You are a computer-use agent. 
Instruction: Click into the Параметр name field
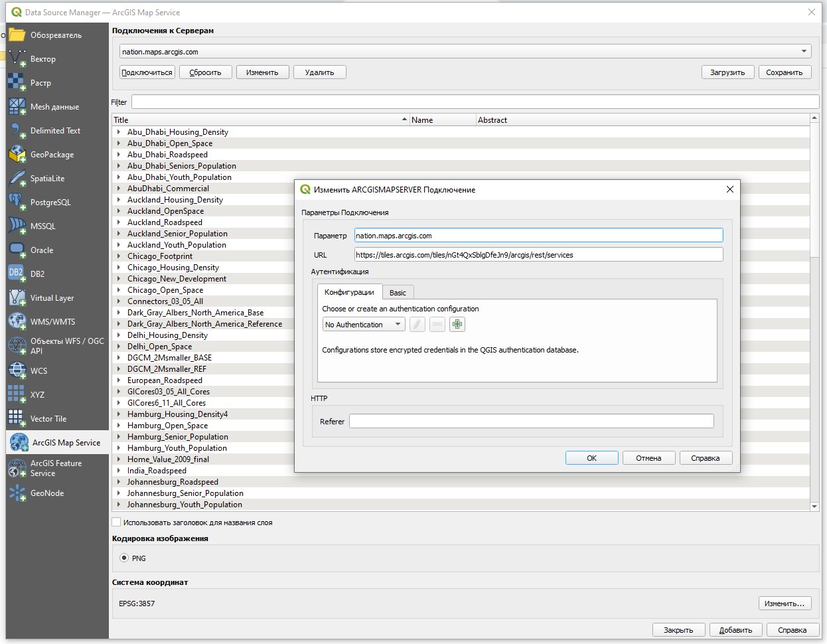pos(538,235)
